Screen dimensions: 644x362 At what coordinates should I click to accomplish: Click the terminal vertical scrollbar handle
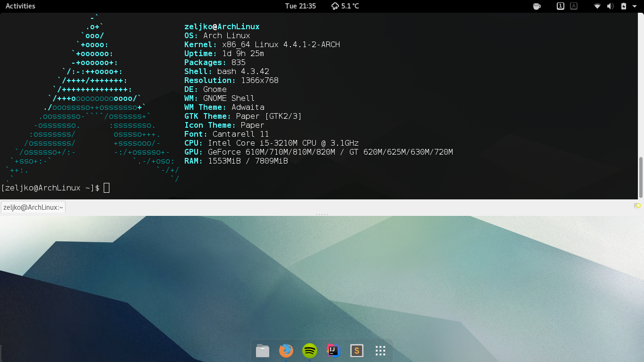pyautogui.click(x=641, y=177)
